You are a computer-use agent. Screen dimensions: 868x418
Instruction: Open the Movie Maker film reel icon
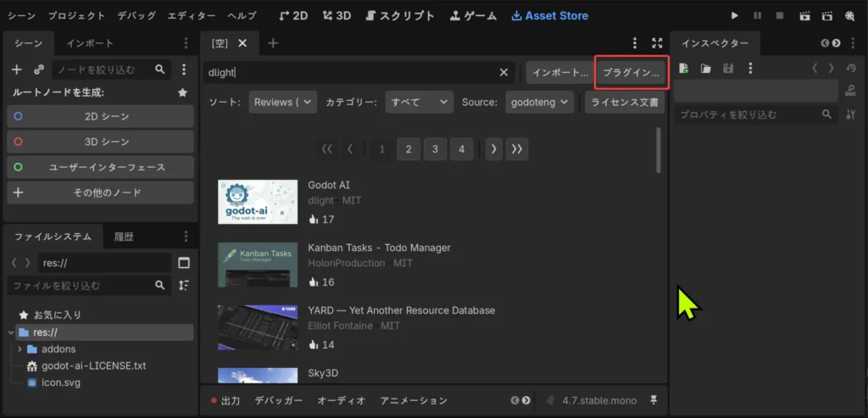pyautogui.click(x=849, y=15)
